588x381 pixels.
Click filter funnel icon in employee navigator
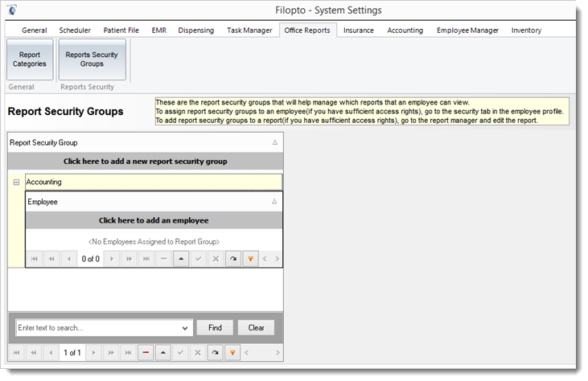click(x=250, y=259)
